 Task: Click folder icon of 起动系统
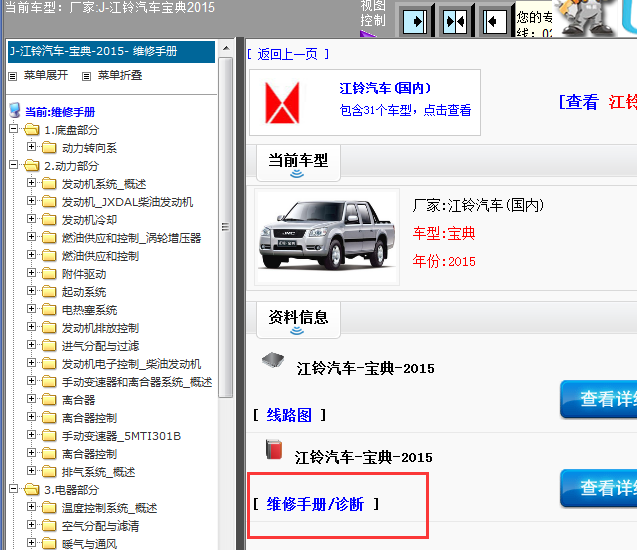(49, 291)
